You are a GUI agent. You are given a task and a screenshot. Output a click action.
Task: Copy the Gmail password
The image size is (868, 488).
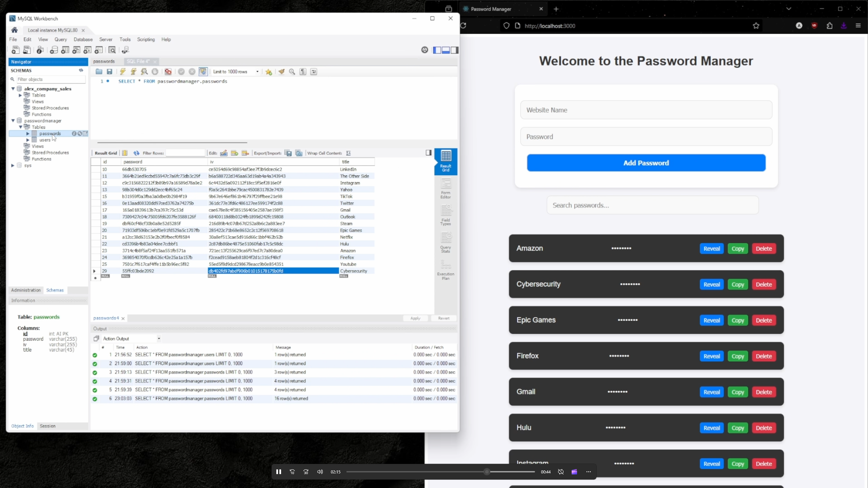point(737,392)
